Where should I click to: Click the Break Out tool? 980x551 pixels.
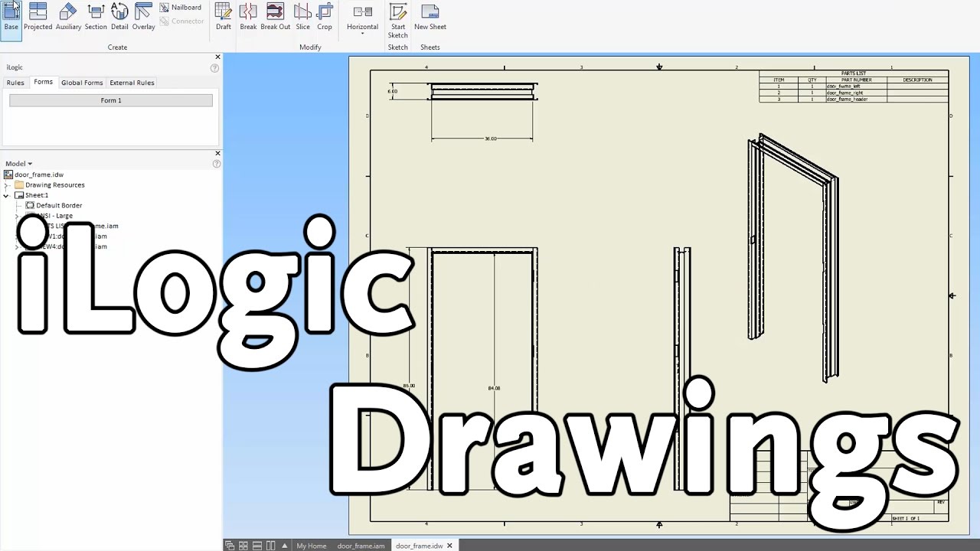click(275, 16)
